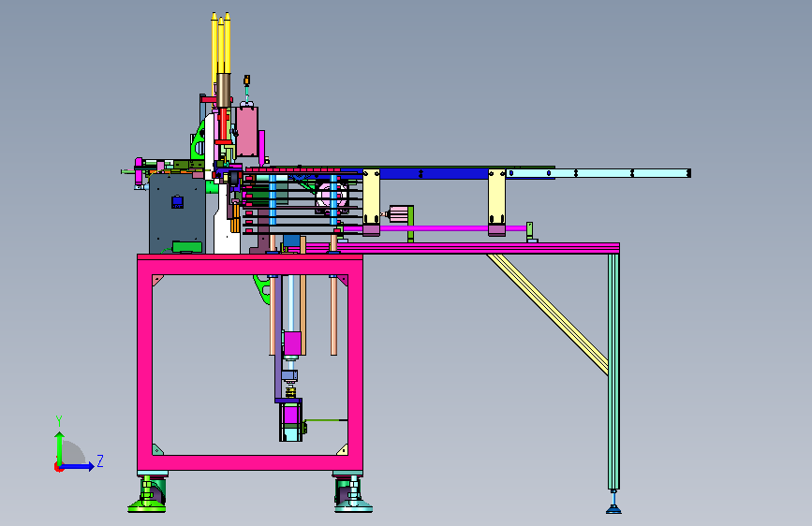
Task: Click the blue Z axis of the orientation triad
Action: coord(78,466)
